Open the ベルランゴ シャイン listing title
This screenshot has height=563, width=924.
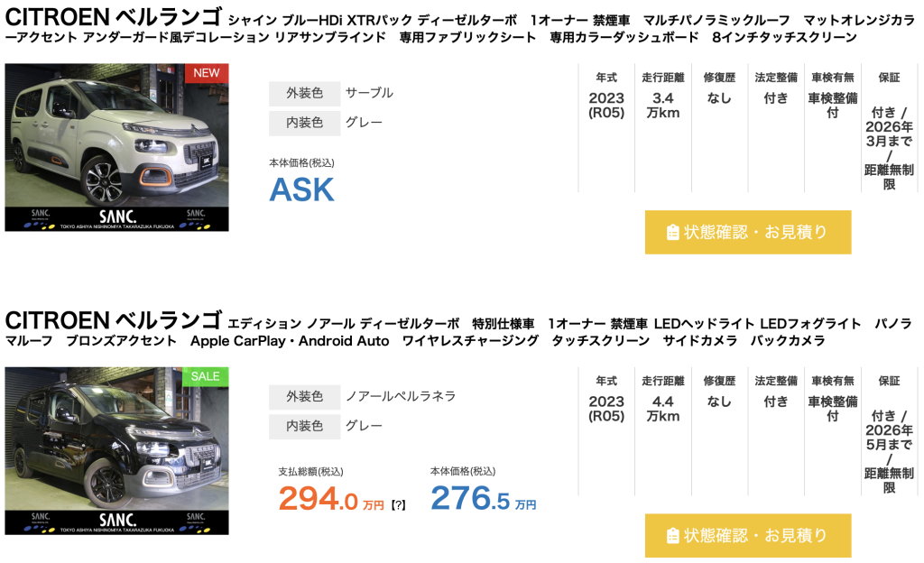tap(114, 17)
